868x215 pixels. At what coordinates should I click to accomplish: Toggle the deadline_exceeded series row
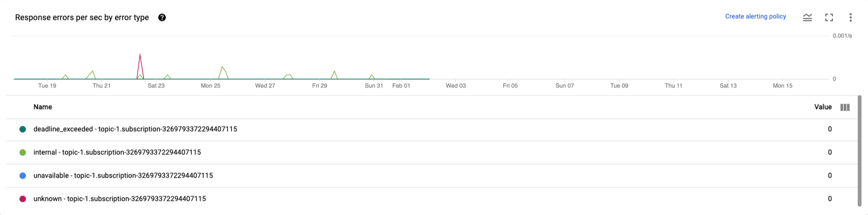click(431, 129)
